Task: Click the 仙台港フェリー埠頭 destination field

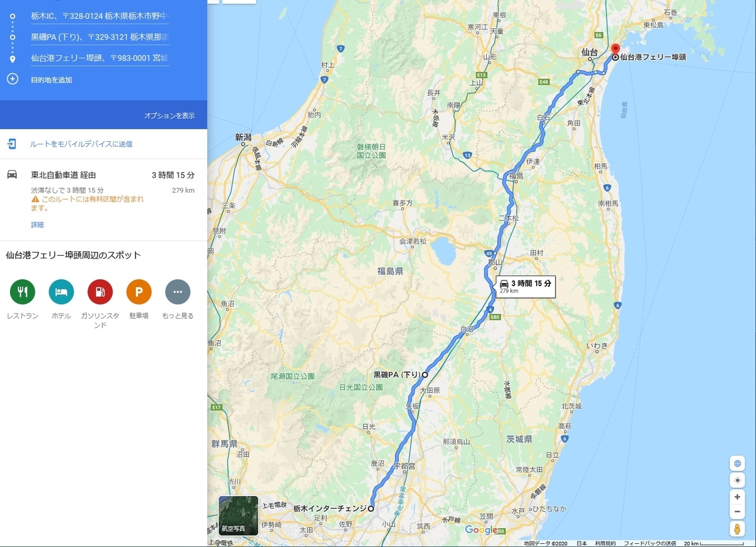Action: tap(100, 58)
